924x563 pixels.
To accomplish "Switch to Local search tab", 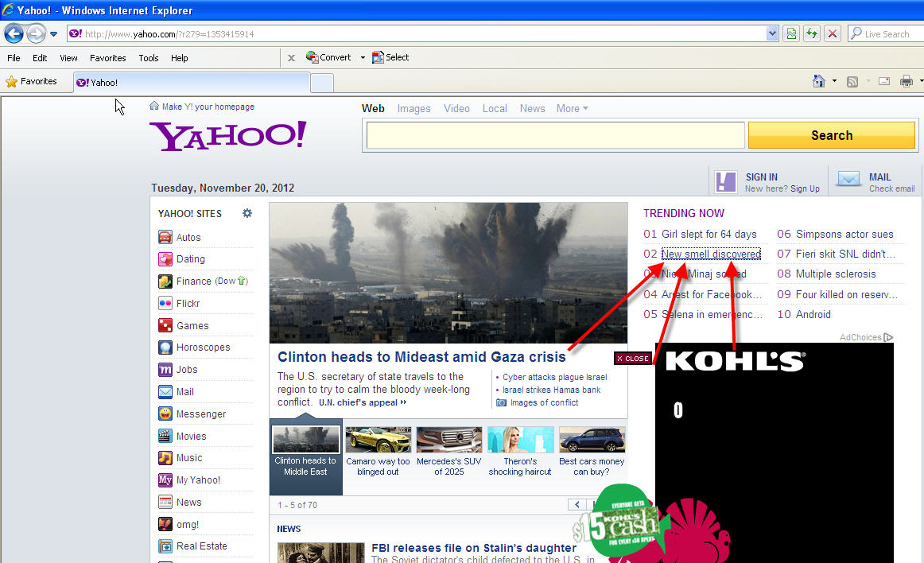I will tap(495, 108).
